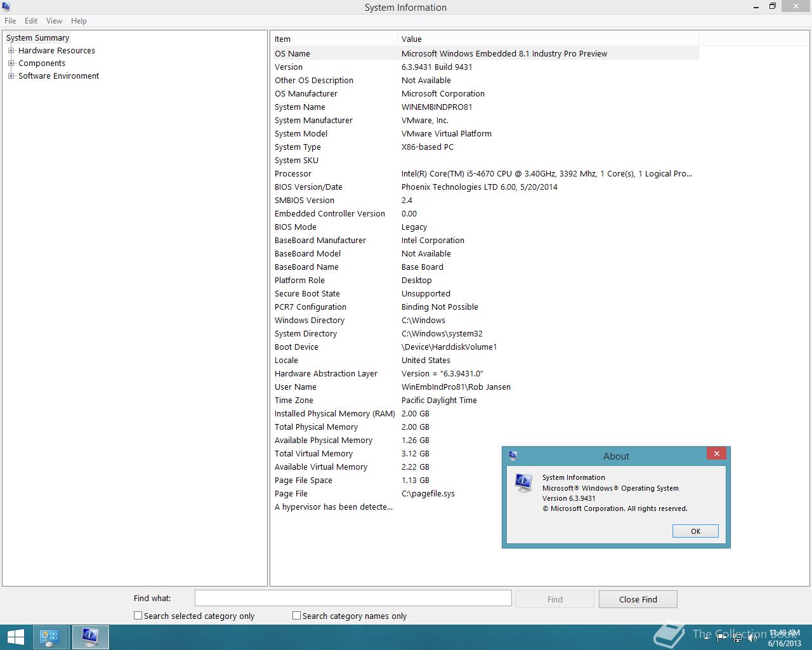
Task: Select the System Type row
Action: pyautogui.click(x=486, y=147)
